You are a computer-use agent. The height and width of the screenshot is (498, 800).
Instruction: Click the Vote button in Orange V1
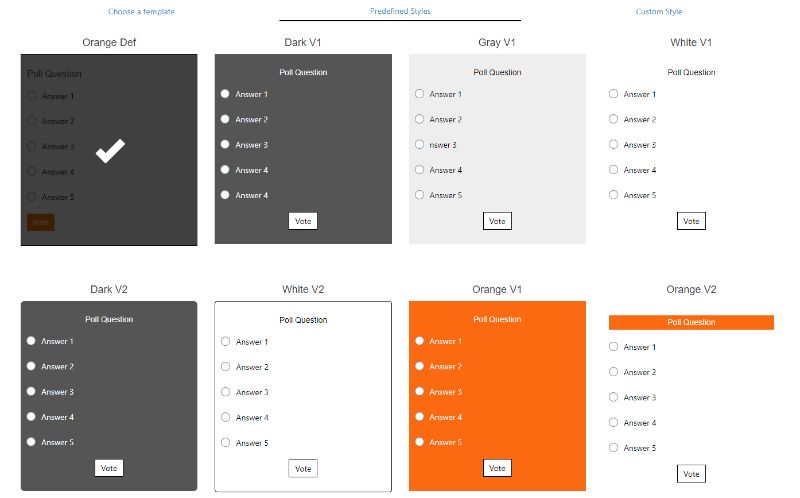click(497, 468)
